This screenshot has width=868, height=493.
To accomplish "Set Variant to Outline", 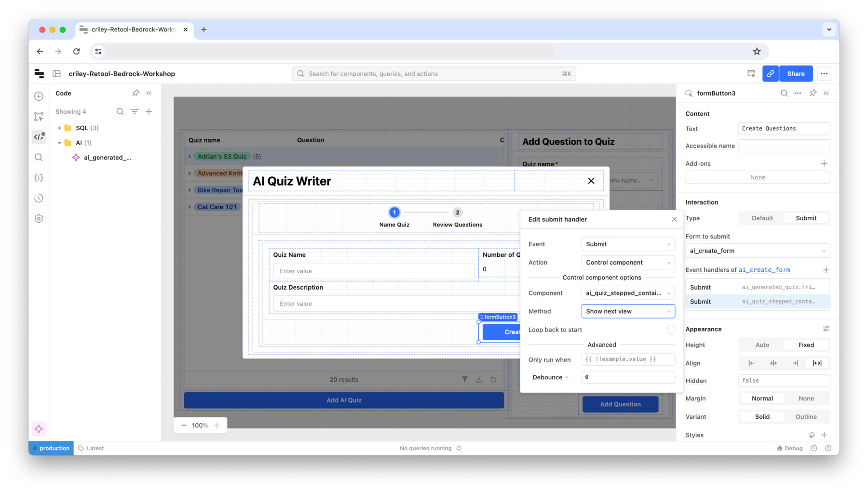I will click(x=806, y=417).
